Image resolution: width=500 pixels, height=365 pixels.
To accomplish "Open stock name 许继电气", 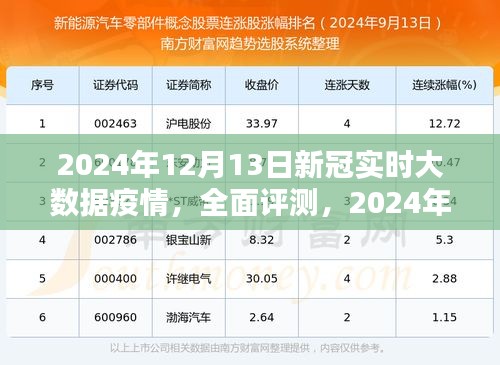I will 189,278.
